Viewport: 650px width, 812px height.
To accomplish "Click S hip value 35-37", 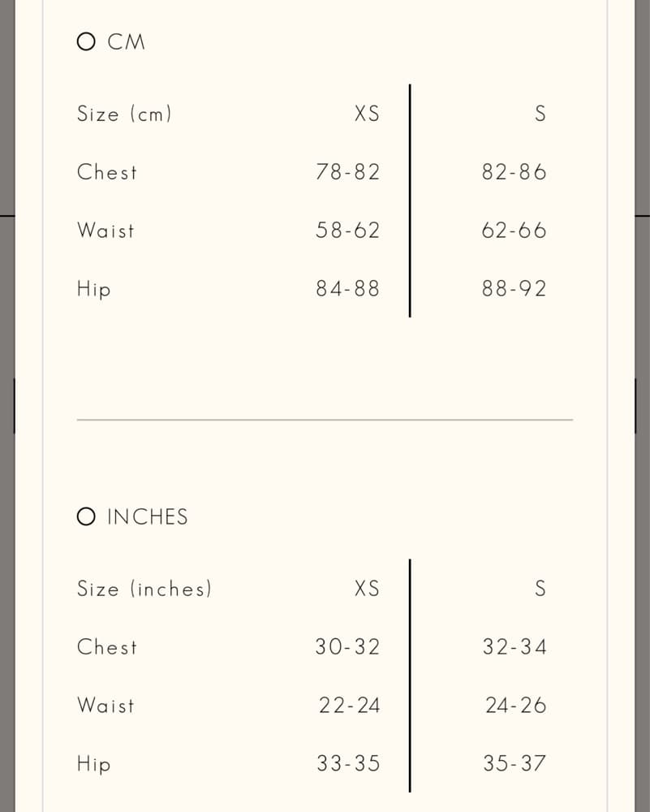I will tap(514, 764).
